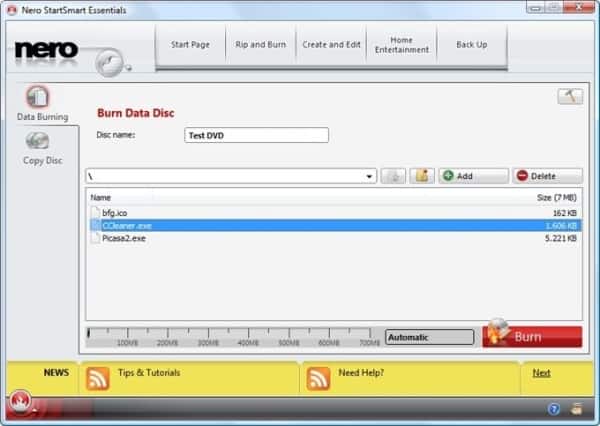
Task: Start burning with the Burn button
Action: [532, 337]
